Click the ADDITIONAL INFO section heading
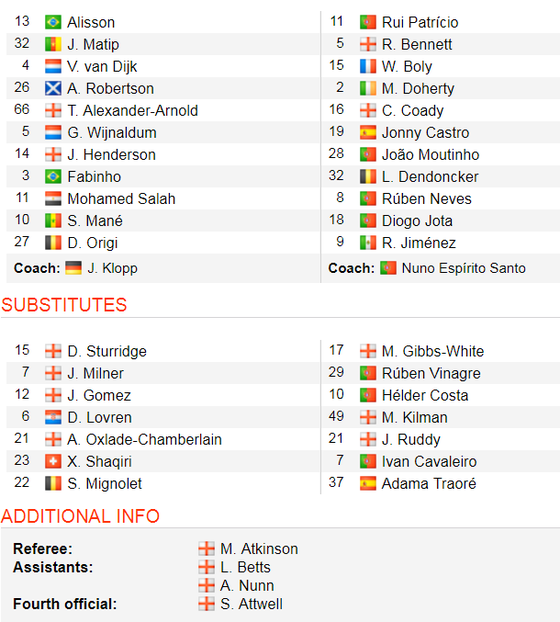This screenshot has width=560, height=622. (80, 516)
